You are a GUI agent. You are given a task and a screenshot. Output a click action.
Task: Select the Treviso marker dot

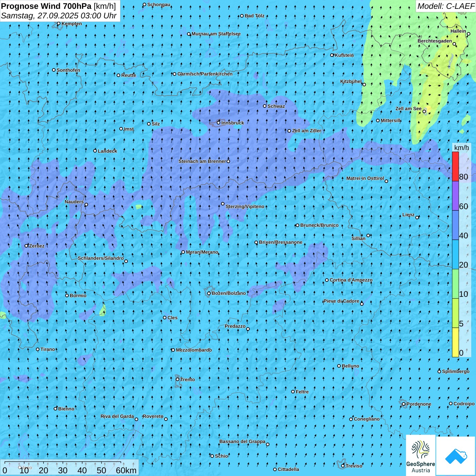point(343,466)
